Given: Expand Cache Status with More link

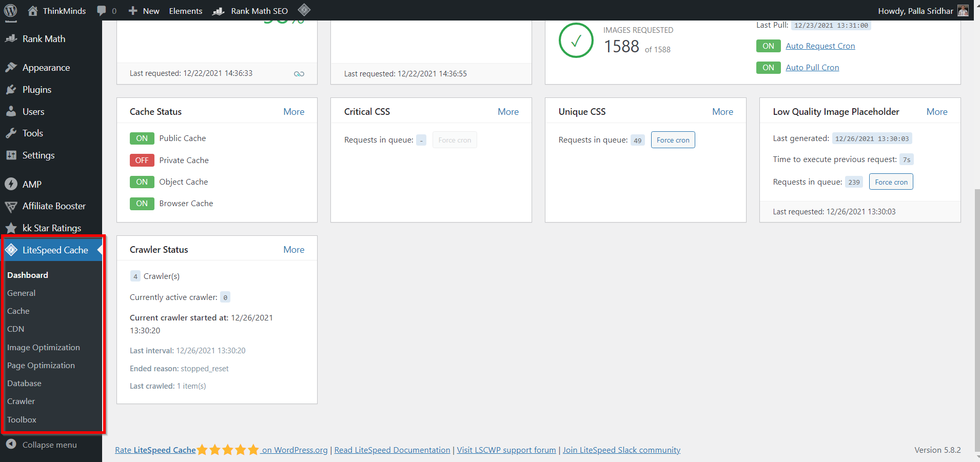Looking at the screenshot, I should [x=293, y=112].
